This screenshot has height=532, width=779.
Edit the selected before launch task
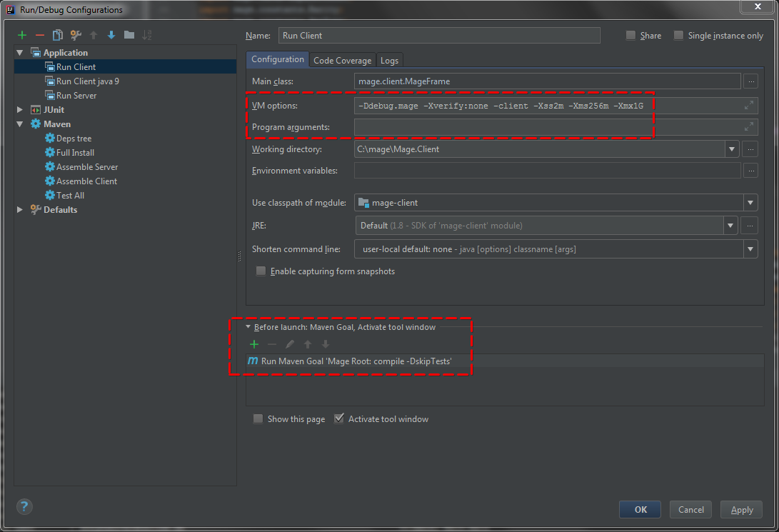290,344
